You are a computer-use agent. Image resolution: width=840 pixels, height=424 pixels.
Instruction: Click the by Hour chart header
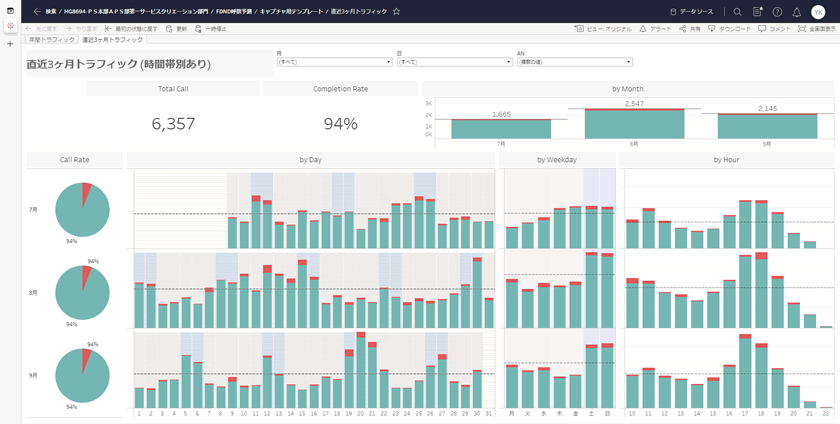(726, 160)
